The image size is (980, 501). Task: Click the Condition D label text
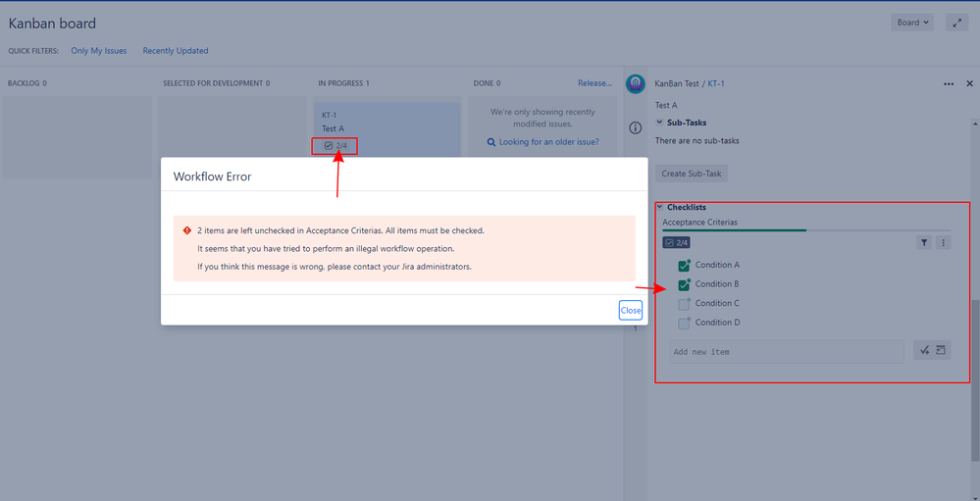click(x=717, y=323)
